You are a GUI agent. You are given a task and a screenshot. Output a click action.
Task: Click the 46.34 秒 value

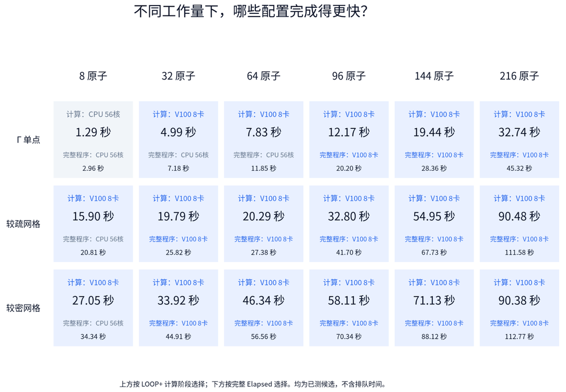[264, 300]
